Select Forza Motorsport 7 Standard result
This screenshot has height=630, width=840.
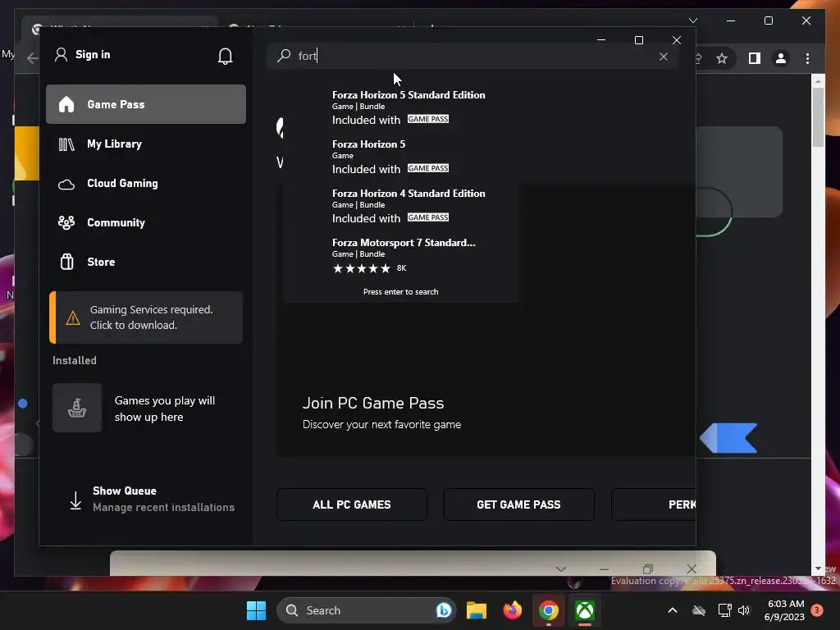coord(402,255)
